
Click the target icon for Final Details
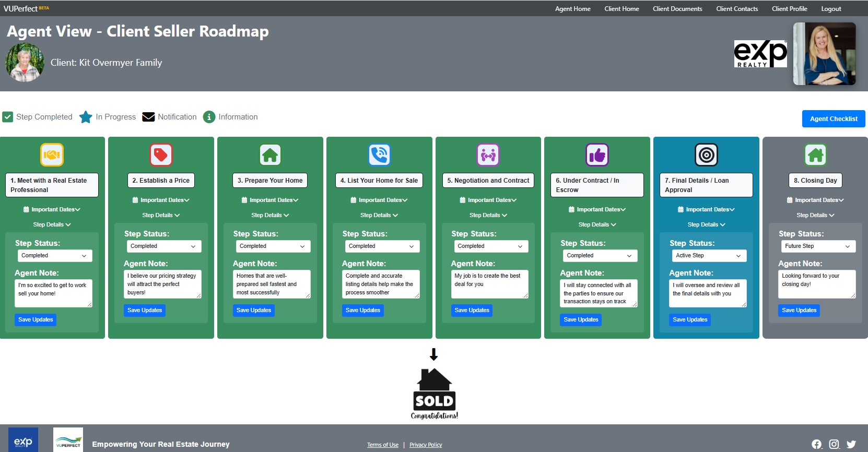coord(706,154)
